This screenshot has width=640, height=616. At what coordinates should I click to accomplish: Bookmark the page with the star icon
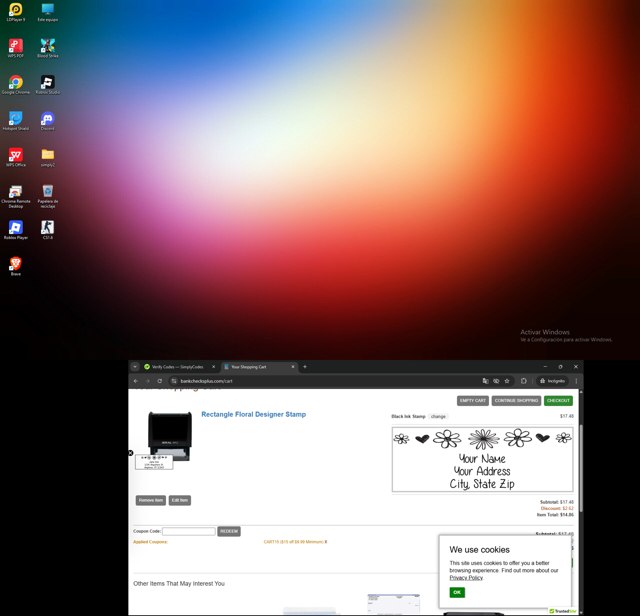click(x=507, y=381)
